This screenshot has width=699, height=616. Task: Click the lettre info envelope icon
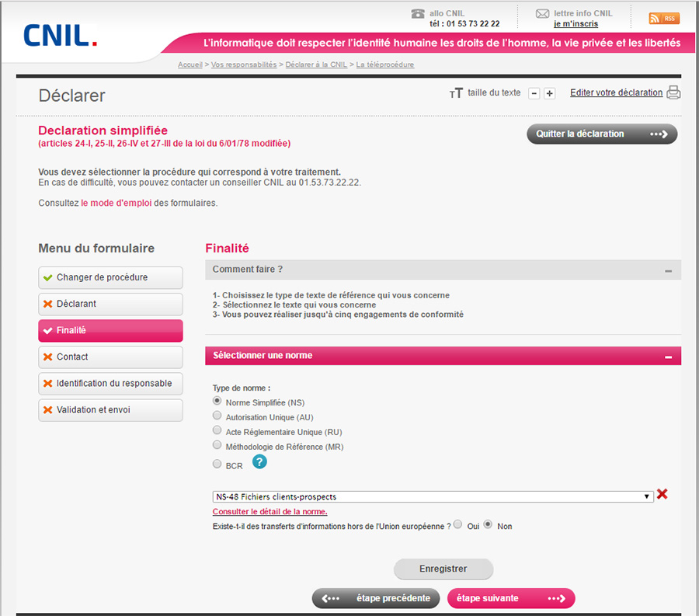click(x=543, y=14)
